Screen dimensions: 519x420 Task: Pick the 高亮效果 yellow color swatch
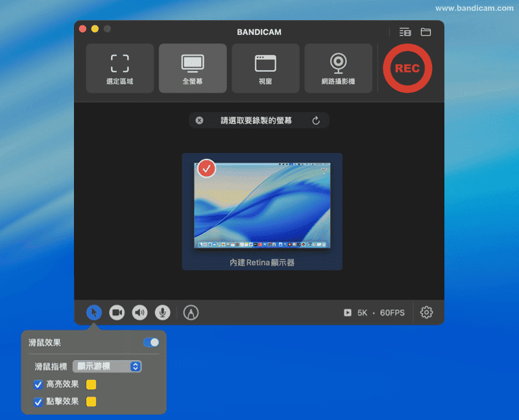(x=91, y=384)
